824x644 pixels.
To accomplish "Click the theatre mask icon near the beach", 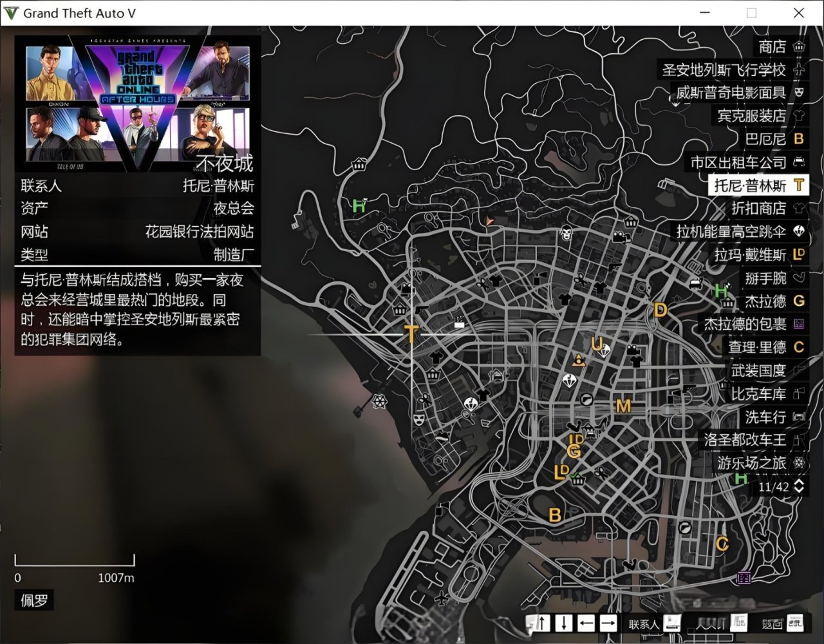I will [418, 419].
